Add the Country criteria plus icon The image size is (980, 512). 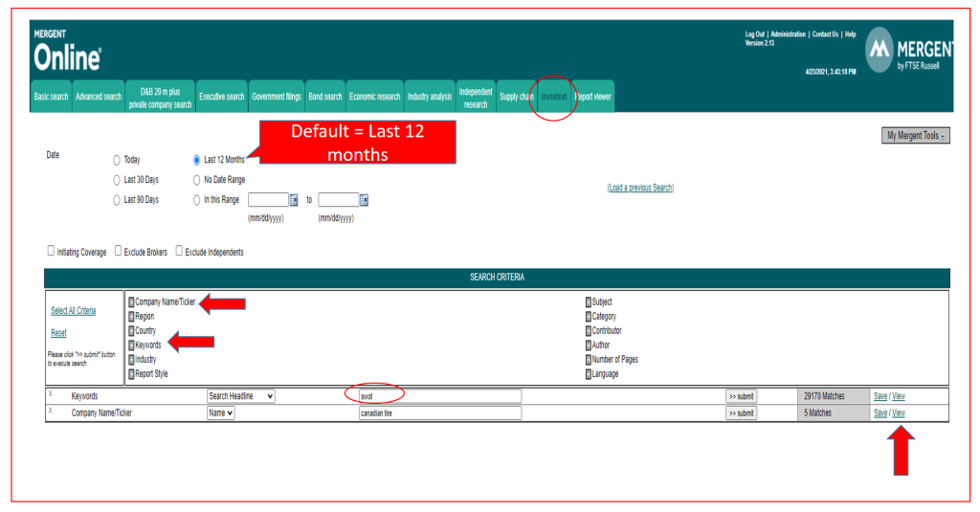pyautogui.click(x=131, y=331)
